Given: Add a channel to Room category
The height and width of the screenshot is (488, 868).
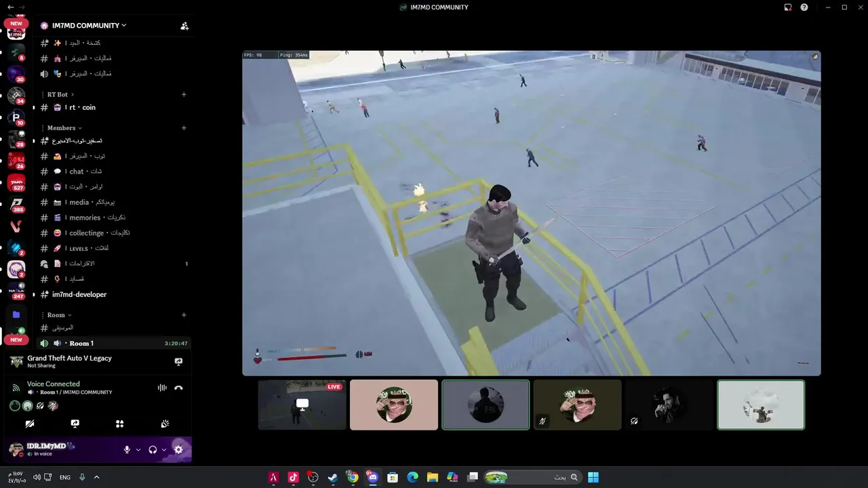Looking at the screenshot, I should tap(184, 315).
